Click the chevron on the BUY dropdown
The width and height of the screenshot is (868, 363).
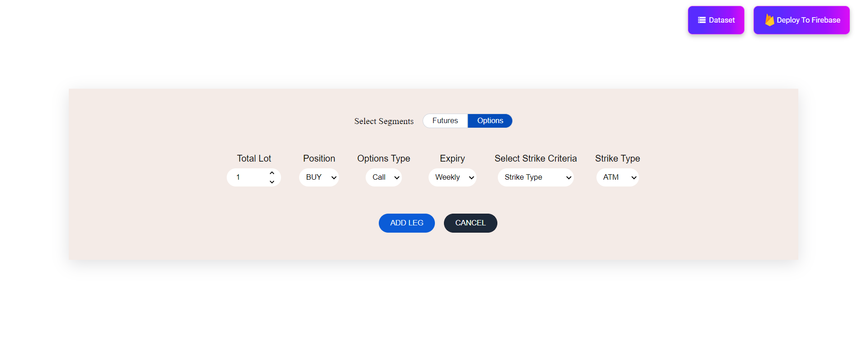click(x=334, y=177)
